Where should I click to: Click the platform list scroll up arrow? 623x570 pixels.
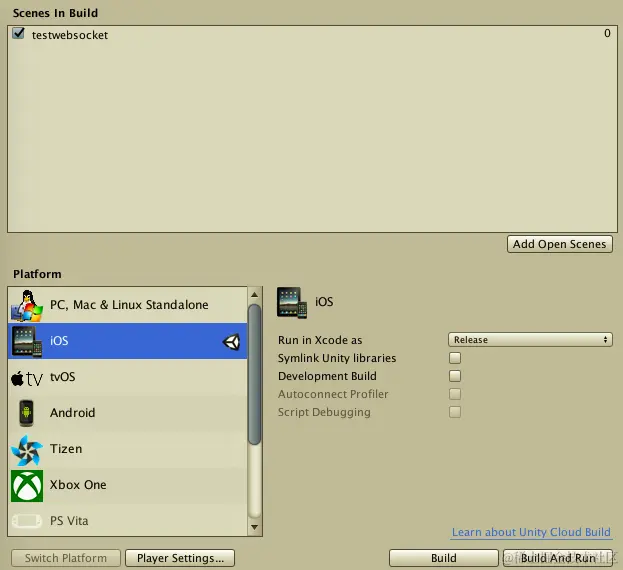(254, 295)
